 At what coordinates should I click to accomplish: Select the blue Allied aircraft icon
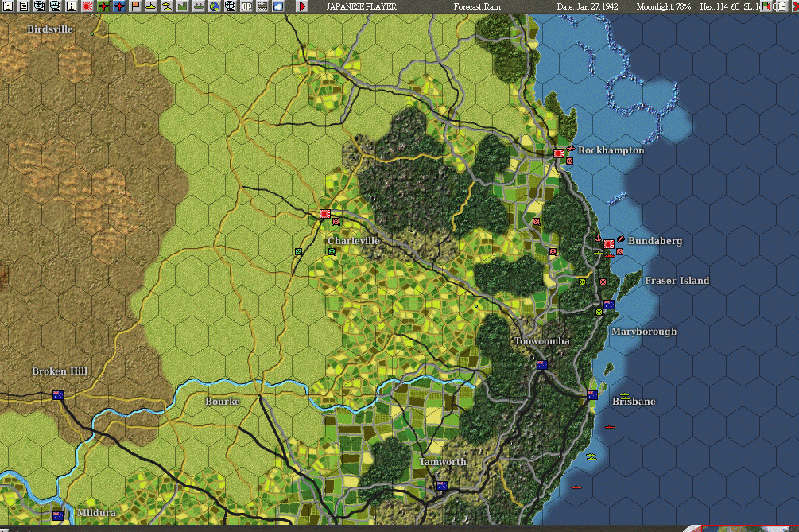coord(120,8)
